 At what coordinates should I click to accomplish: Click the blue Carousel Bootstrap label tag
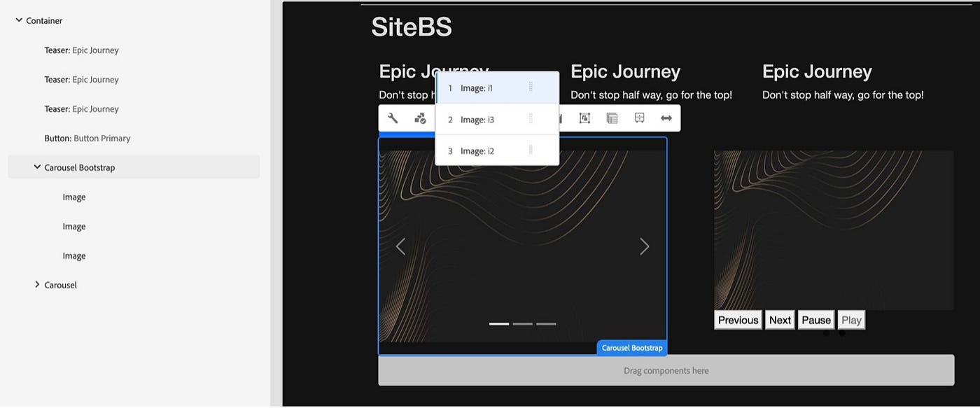(632, 348)
